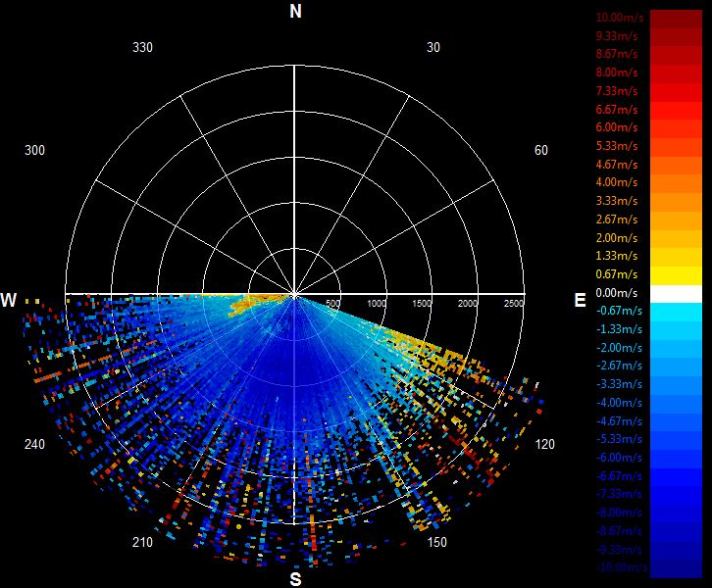Click the N compass label

pyautogui.click(x=295, y=11)
